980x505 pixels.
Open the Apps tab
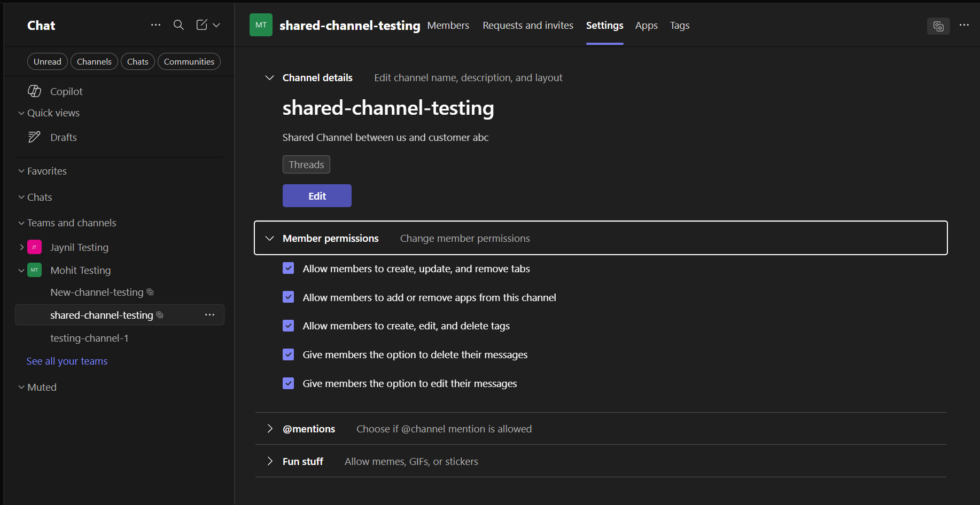(x=646, y=25)
